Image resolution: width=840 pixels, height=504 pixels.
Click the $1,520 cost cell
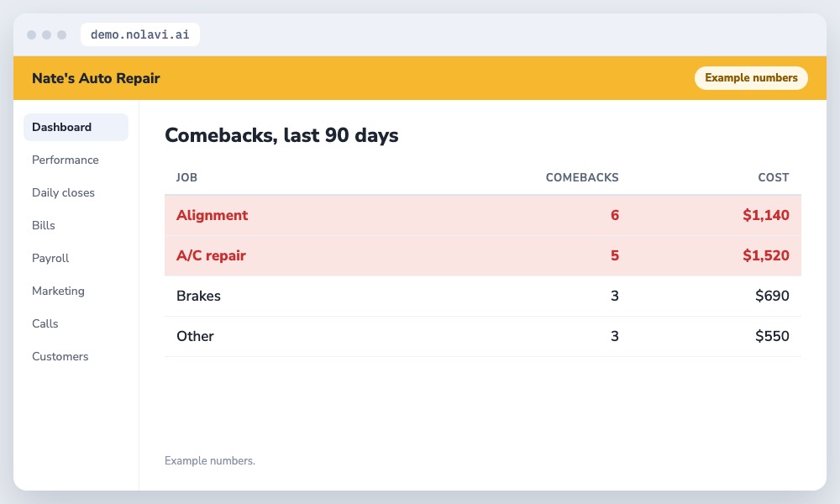click(765, 255)
